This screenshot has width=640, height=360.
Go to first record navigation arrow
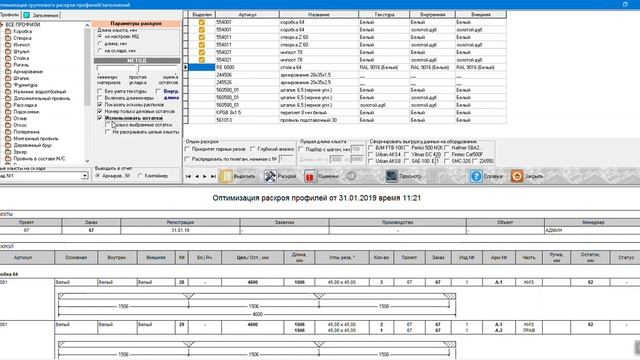188,176
